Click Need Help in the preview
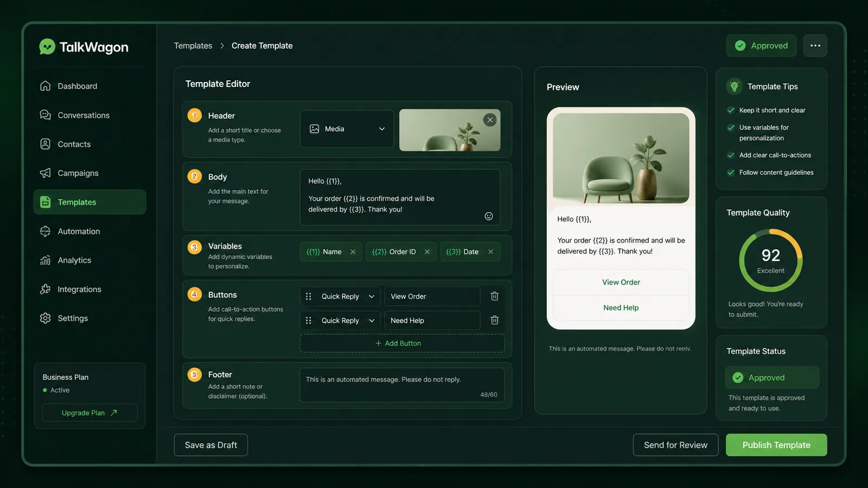The width and height of the screenshot is (868, 488). (621, 307)
